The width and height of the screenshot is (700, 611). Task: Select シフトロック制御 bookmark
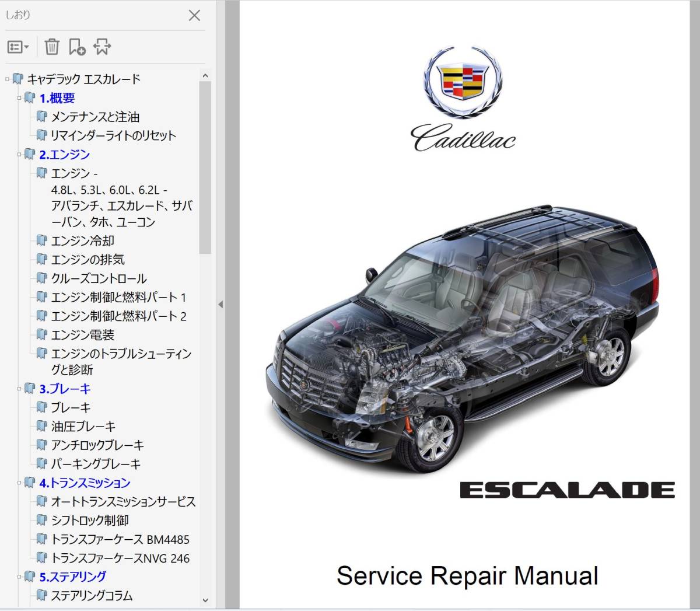pos(90,520)
